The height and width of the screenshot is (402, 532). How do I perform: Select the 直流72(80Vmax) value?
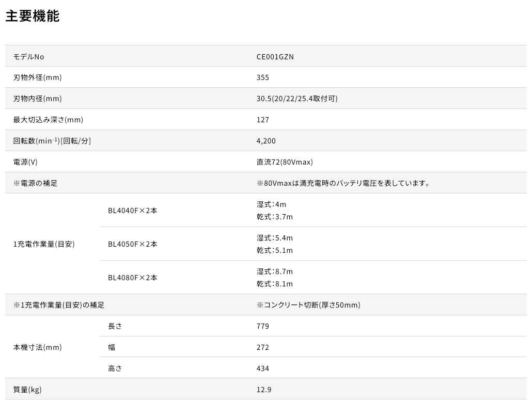click(x=285, y=162)
